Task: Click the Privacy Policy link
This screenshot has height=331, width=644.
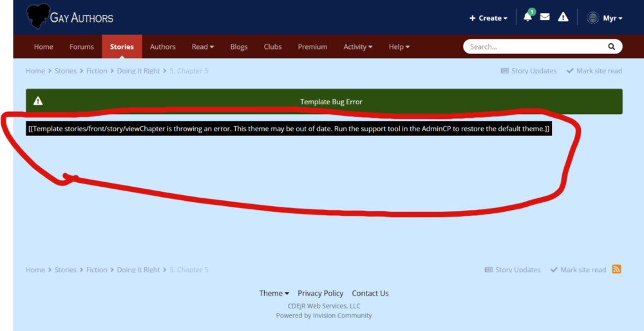Action: click(x=320, y=293)
